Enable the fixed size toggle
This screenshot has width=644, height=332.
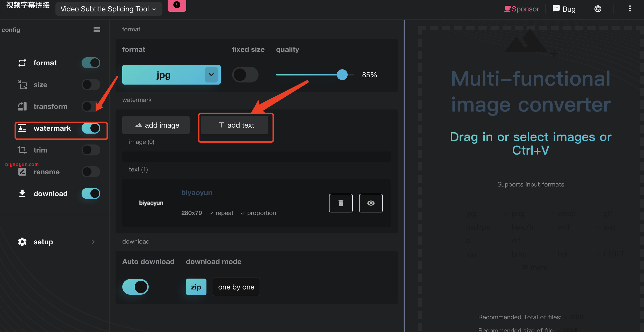(245, 75)
